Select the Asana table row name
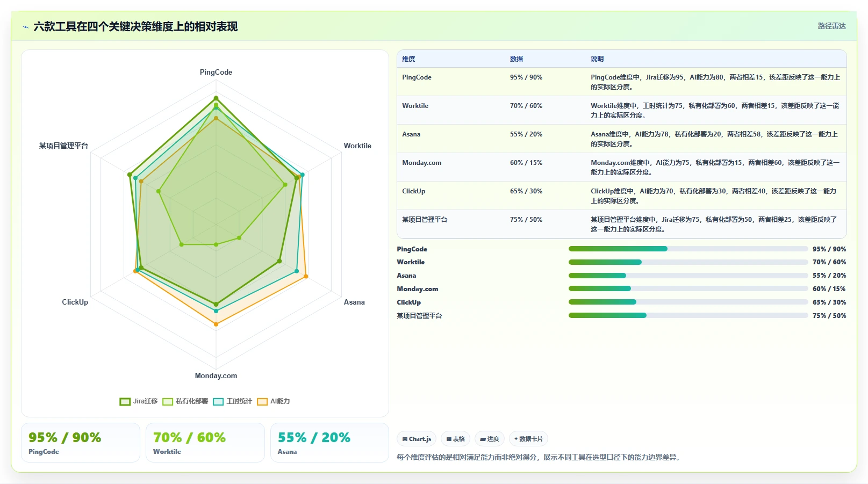The image size is (868, 484). tap(411, 134)
